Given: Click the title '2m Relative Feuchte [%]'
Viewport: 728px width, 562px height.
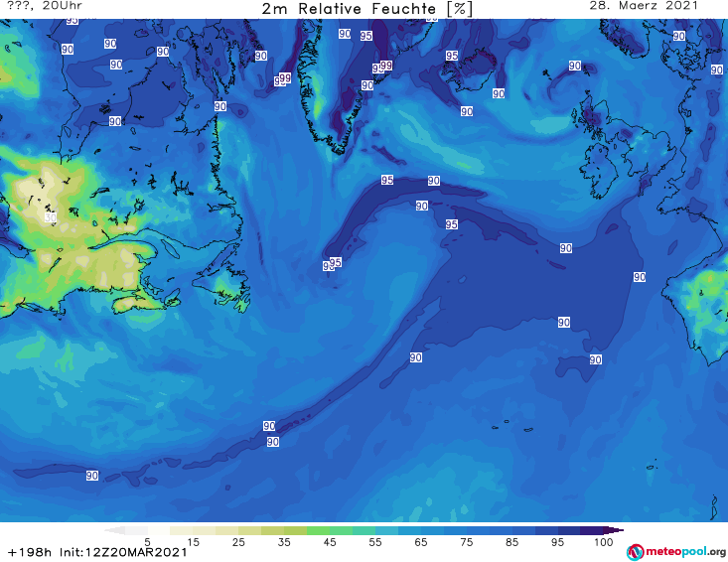Looking at the screenshot, I should [x=366, y=9].
